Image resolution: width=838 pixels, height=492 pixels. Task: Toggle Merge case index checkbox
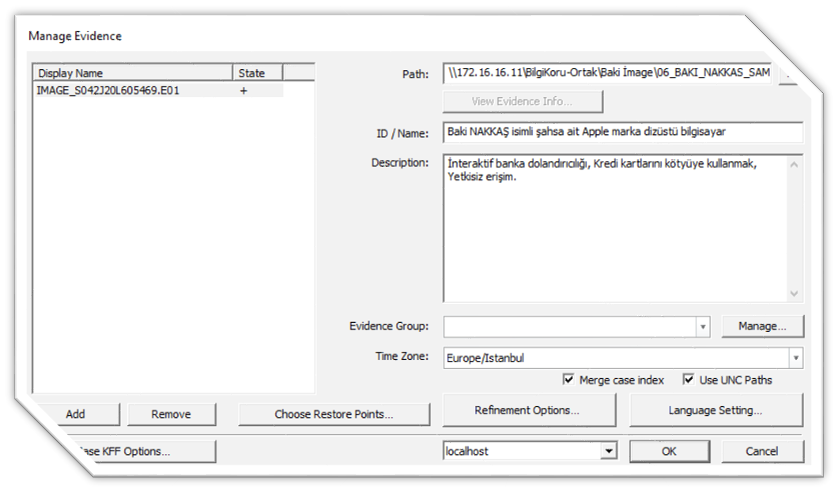(568, 380)
